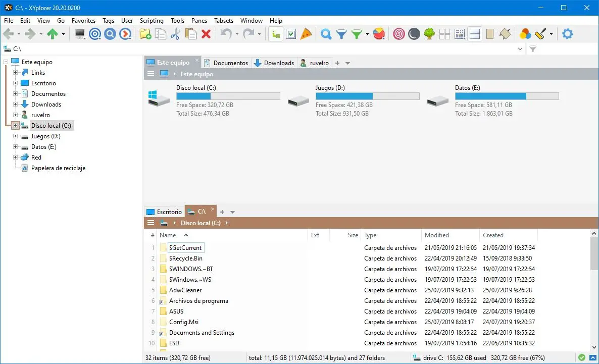Click the paint roller icon
Image resolution: width=599 pixels, height=364 pixels.
[540, 34]
